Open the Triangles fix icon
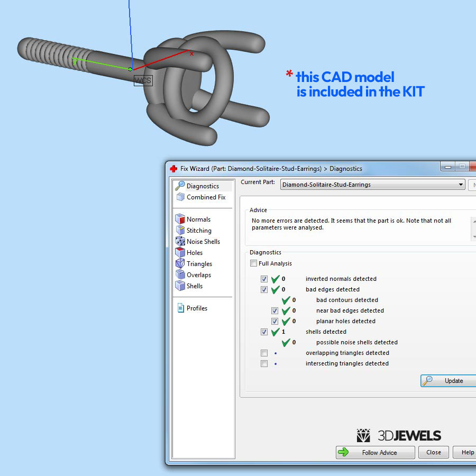Screen dimensions: 476x476 pyautogui.click(x=180, y=264)
